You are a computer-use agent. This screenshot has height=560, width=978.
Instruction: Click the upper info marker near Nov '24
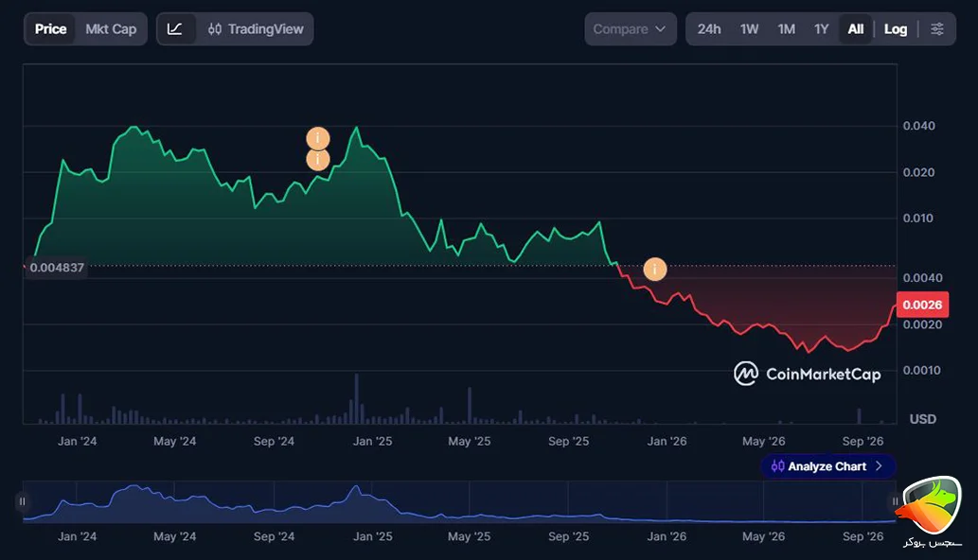click(318, 138)
